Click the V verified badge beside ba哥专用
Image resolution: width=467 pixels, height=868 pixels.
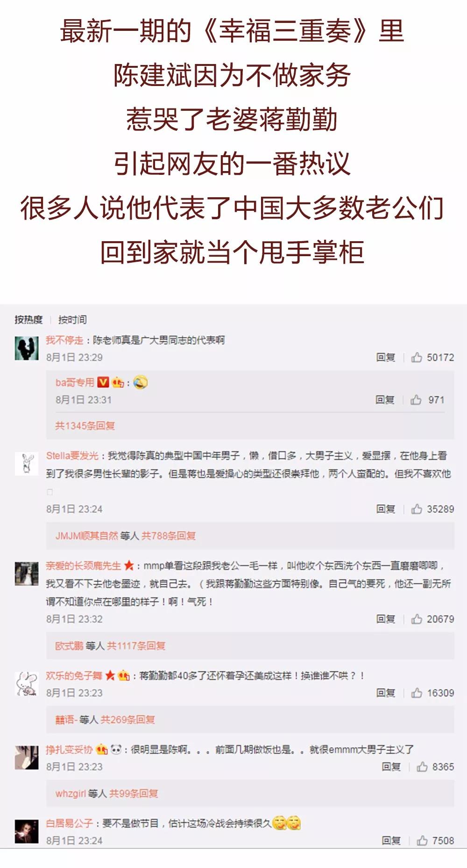(x=103, y=383)
